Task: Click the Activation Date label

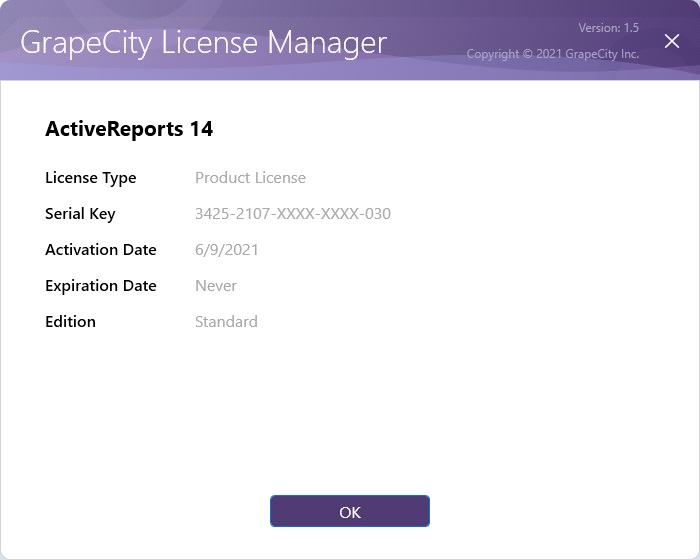Action: (101, 250)
